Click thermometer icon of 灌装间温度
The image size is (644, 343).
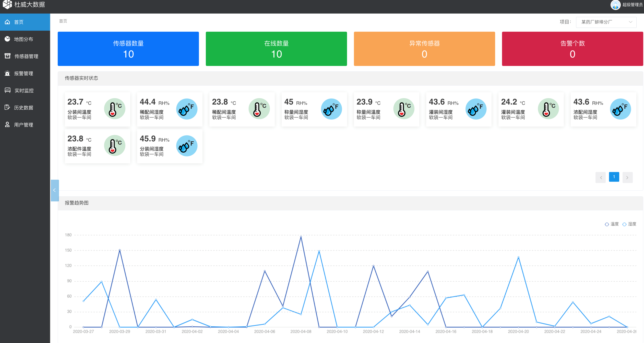(548, 109)
